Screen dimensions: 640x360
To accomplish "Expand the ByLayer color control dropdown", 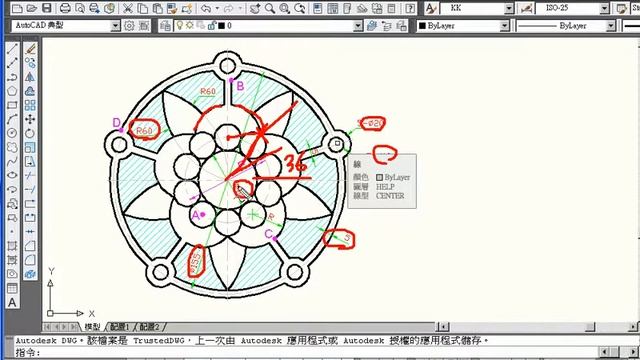I will (504, 26).
